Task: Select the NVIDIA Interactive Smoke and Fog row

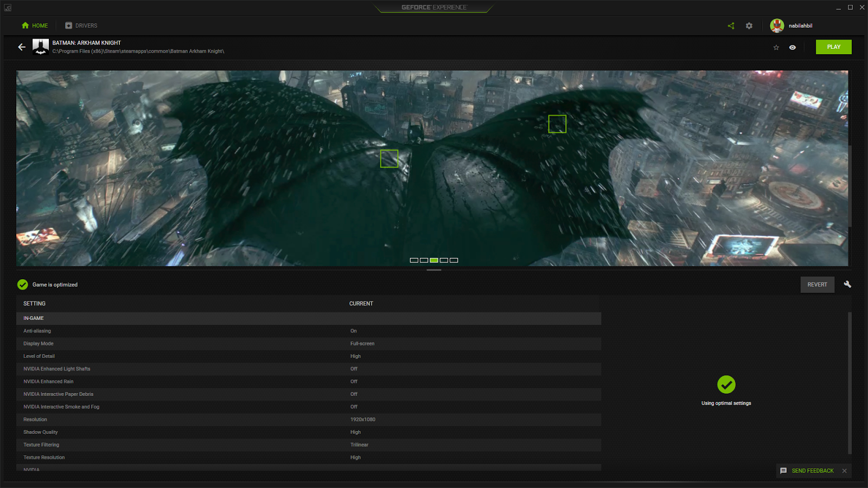Action: (x=309, y=407)
